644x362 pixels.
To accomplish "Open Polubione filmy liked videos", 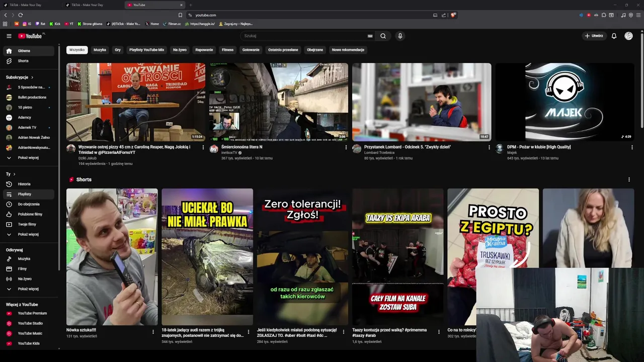I will tap(28, 214).
